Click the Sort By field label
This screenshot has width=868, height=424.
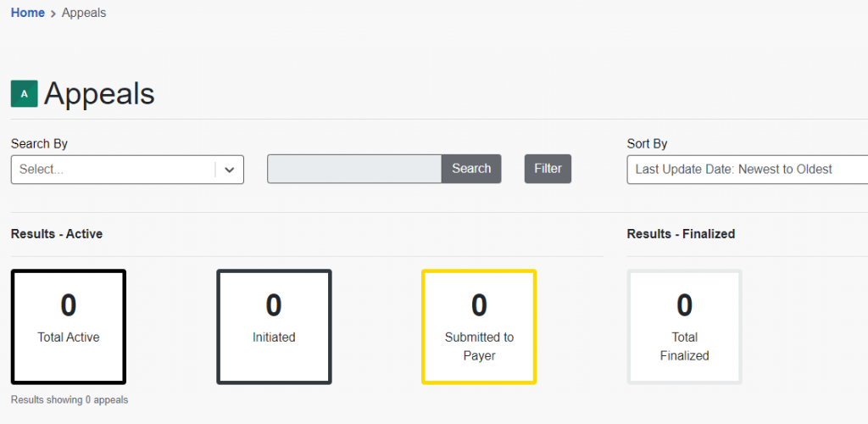click(647, 144)
